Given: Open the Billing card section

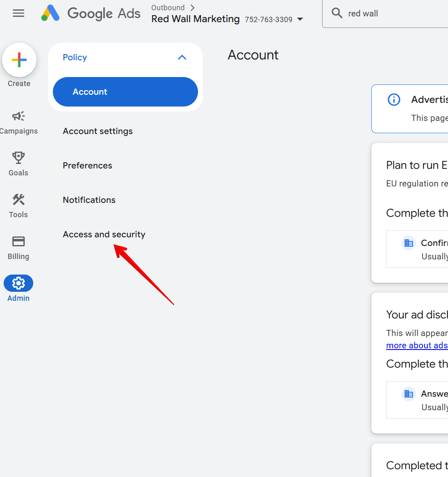Looking at the screenshot, I should [18, 248].
